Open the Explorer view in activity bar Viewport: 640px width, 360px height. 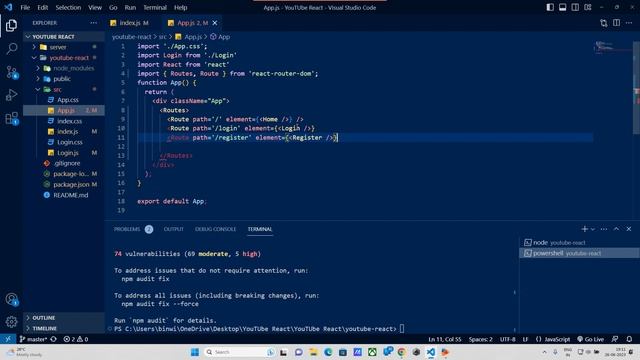coord(11,26)
